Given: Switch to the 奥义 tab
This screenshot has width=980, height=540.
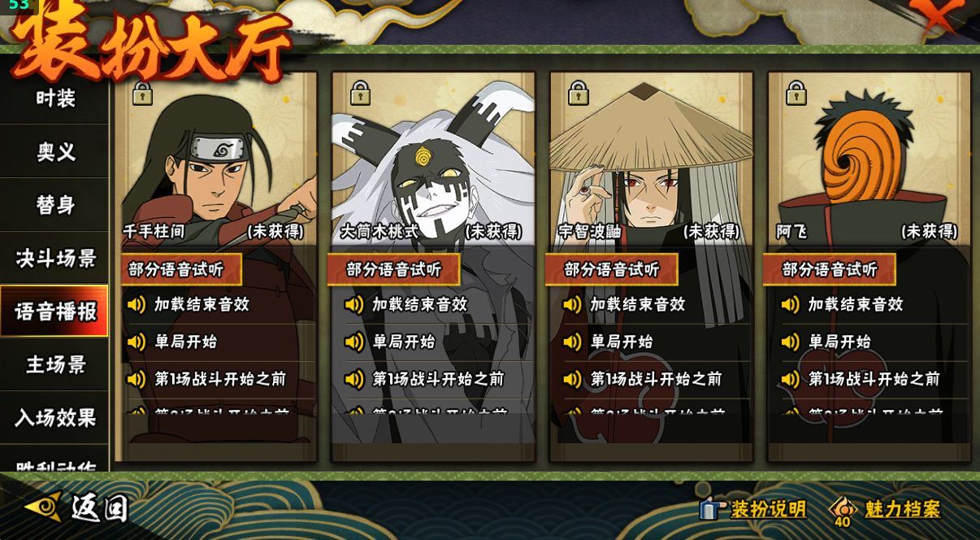Looking at the screenshot, I should 54,151.
